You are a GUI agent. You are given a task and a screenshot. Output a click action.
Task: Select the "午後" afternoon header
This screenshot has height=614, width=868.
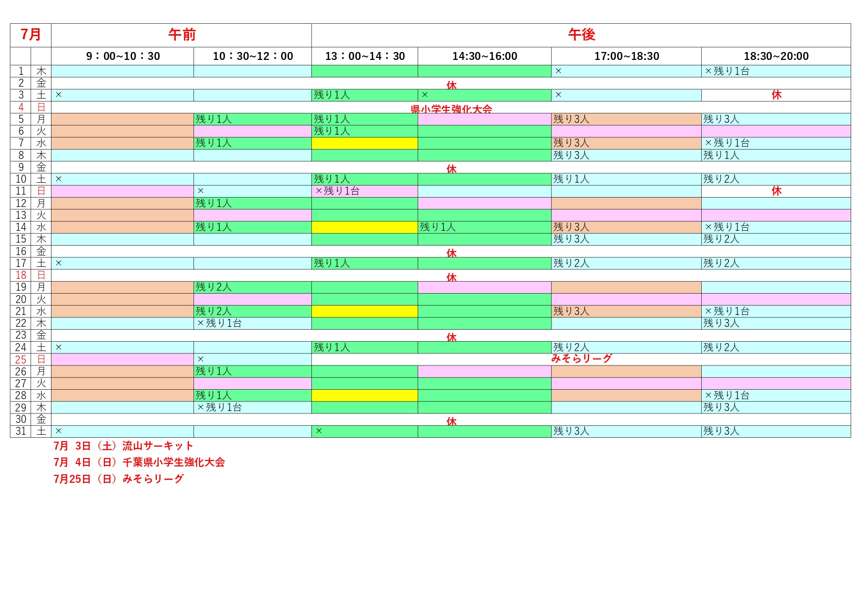[x=581, y=35]
